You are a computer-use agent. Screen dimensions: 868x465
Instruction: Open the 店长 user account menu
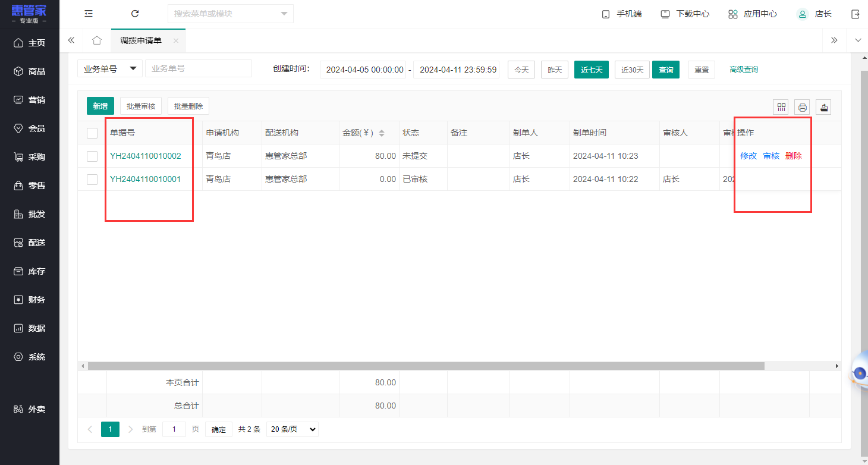coord(814,14)
